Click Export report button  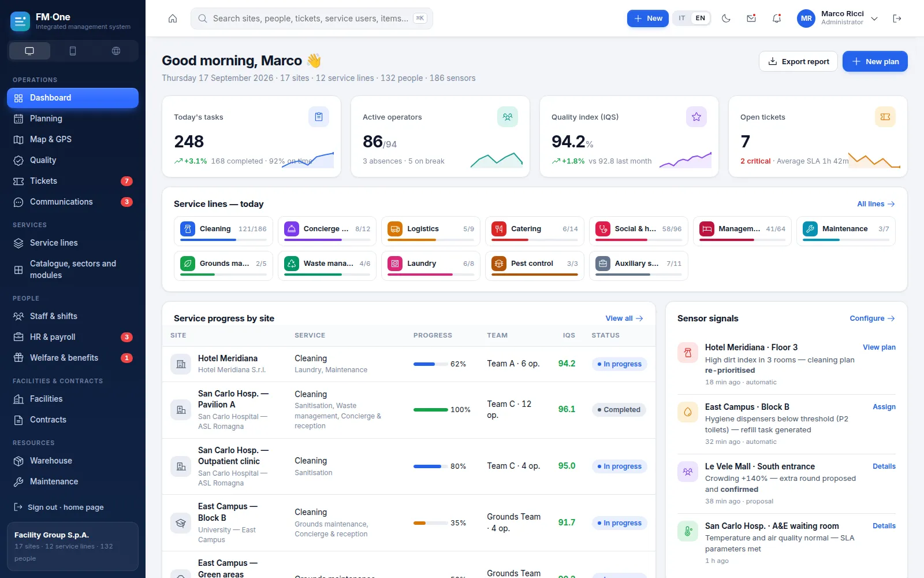point(798,61)
